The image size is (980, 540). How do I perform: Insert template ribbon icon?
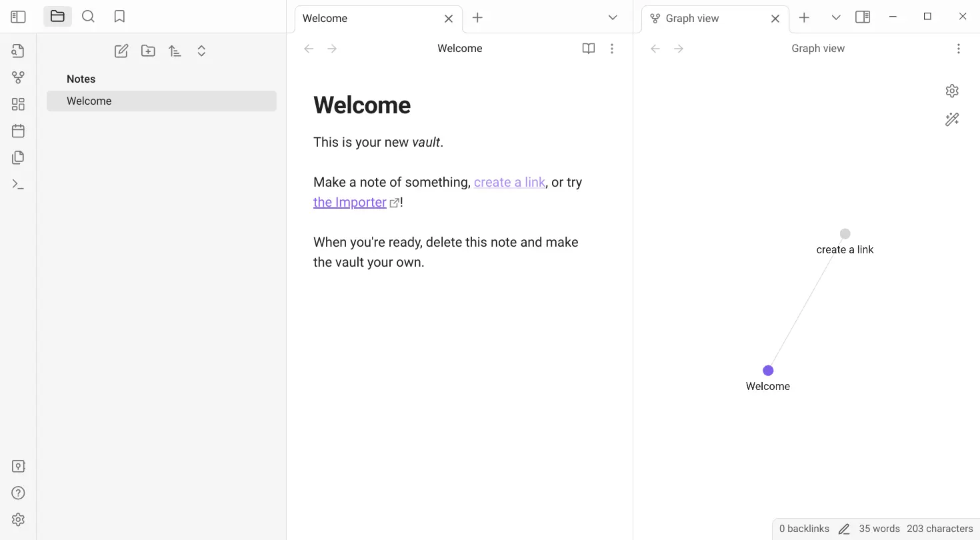(18, 157)
